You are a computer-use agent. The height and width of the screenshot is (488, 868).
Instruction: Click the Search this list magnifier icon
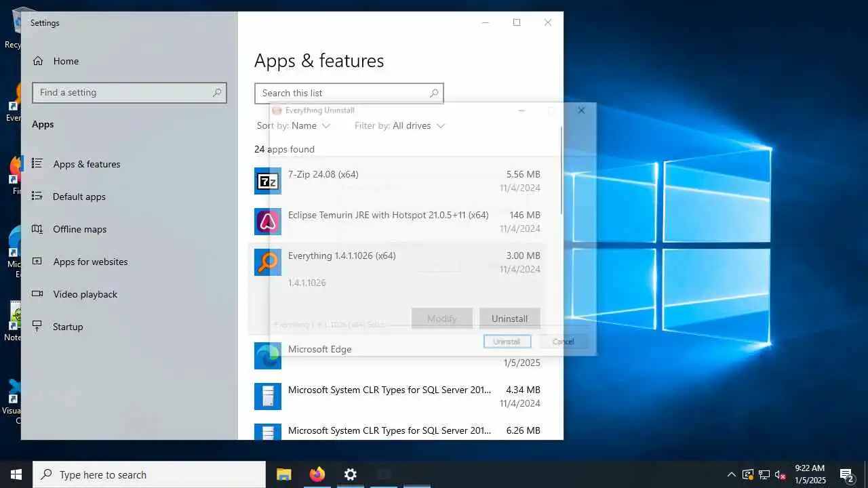tap(434, 94)
